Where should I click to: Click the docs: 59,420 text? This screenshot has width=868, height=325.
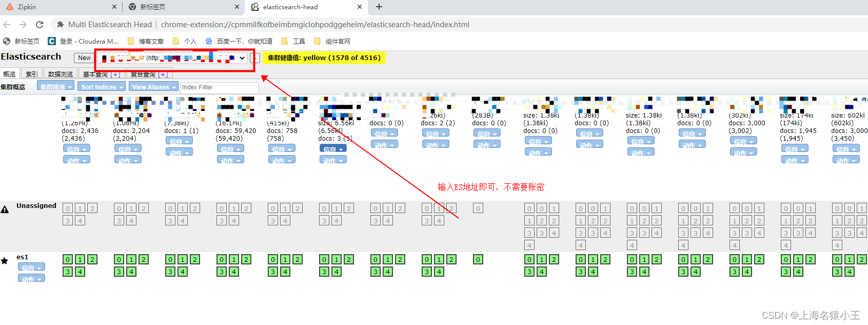pos(236,131)
